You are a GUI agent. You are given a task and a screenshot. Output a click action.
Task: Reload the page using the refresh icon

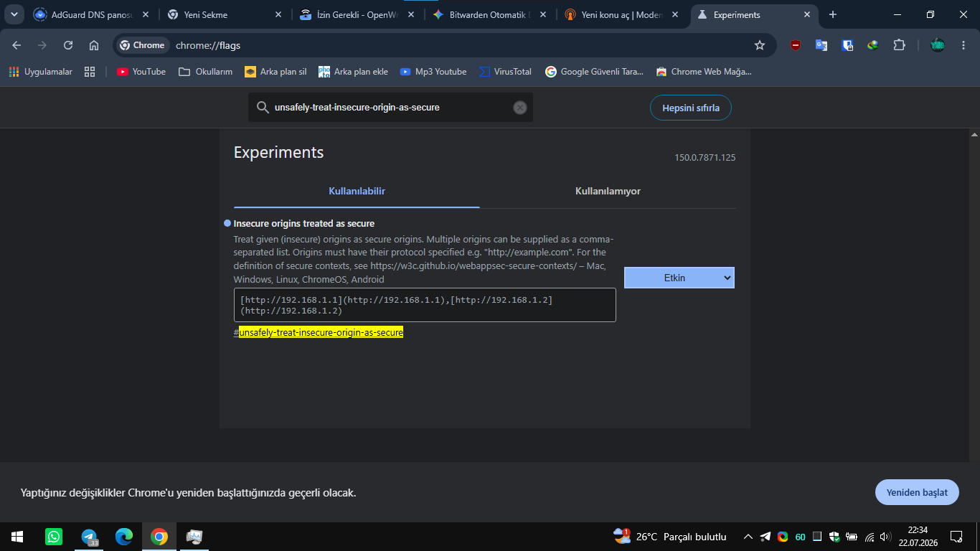[68, 45]
